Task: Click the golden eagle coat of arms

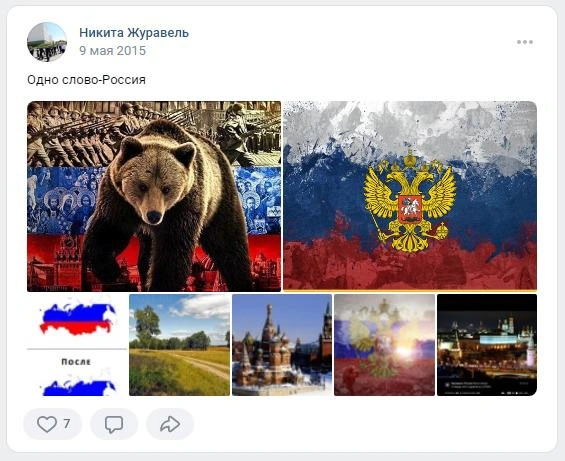Action: click(410, 201)
